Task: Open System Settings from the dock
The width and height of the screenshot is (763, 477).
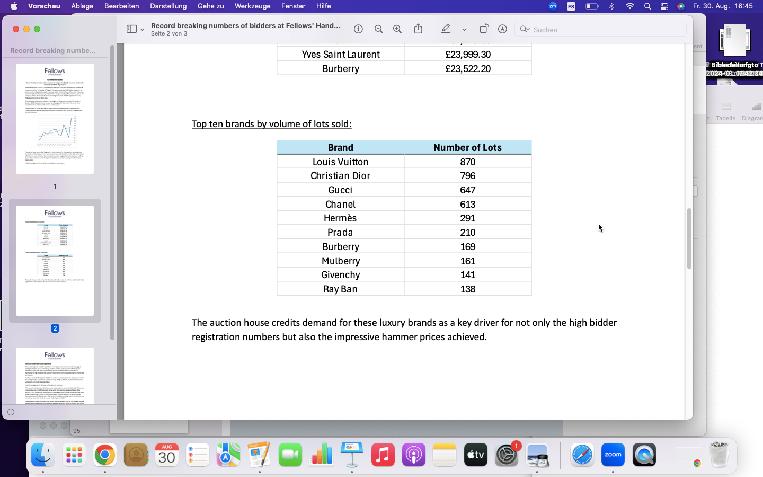Action: point(507,455)
